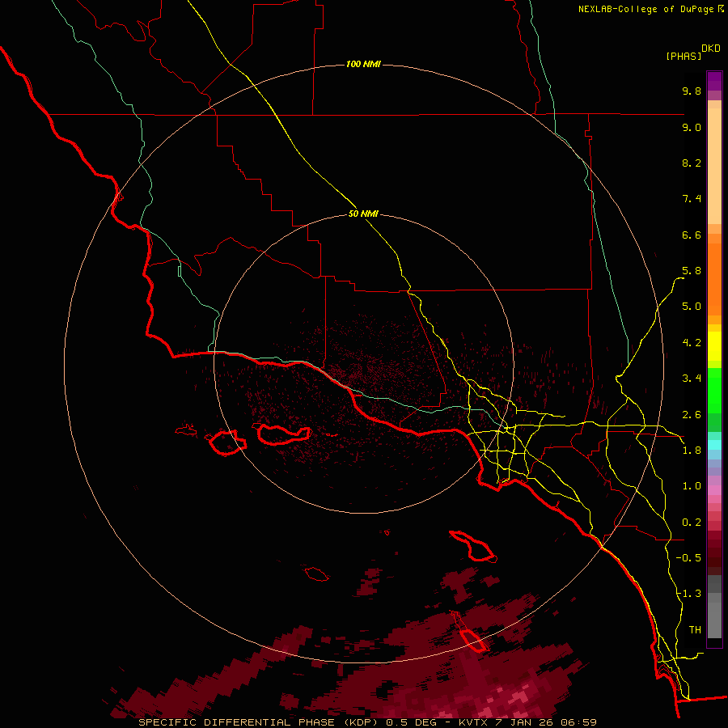
Task: Click the 2.6 color scale value
Action: (692, 415)
